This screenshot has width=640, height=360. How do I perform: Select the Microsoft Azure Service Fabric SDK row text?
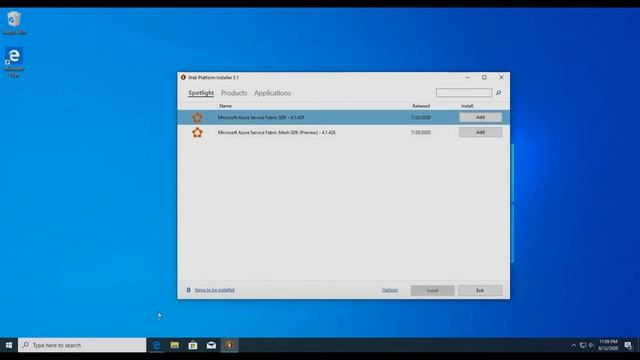click(261, 118)
